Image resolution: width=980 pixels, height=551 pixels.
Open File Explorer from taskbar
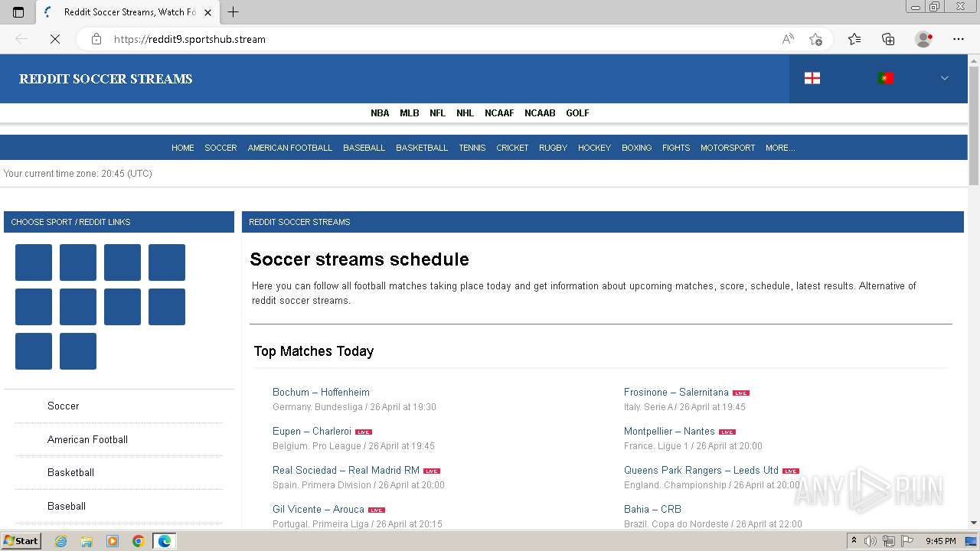(x=87, y=541)
